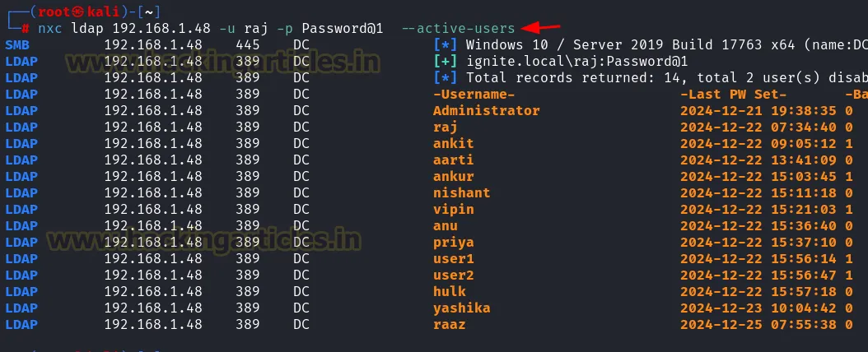Click the hulk username entry

click(x=449, y=292)
